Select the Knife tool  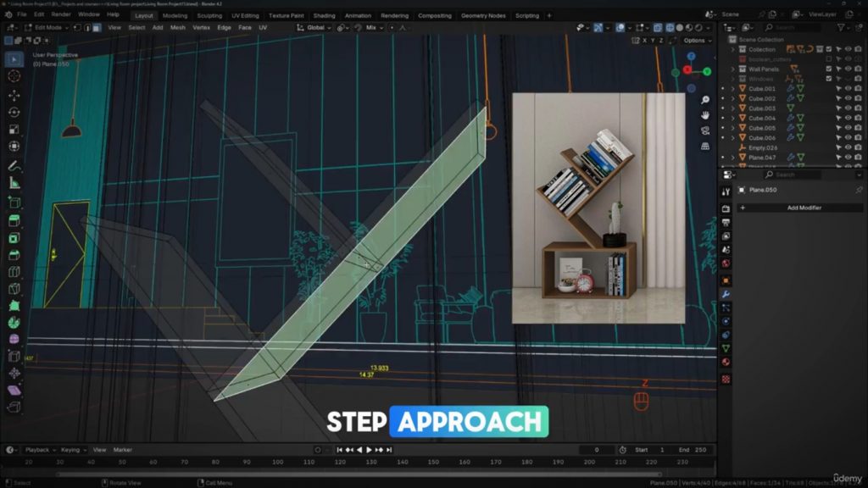tap(14, 288)
